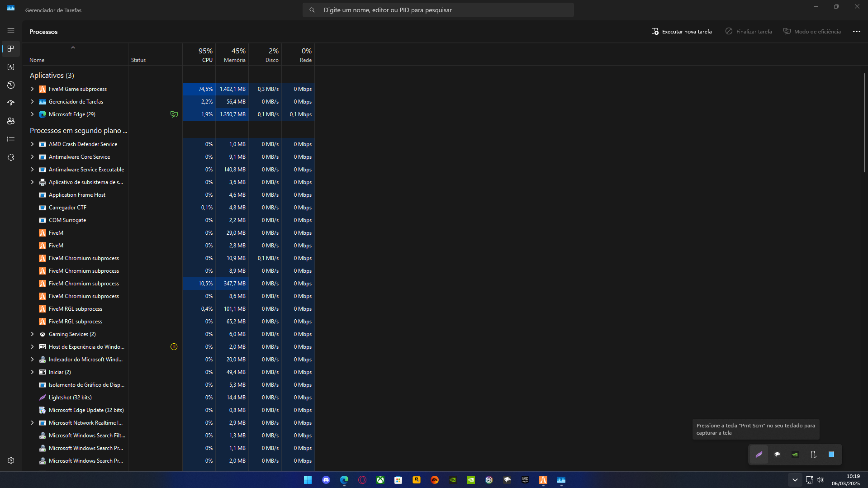Viewport: 868px width, 488px height.
Task: Select the Carregador CTF process row
Action: (168, 208)
